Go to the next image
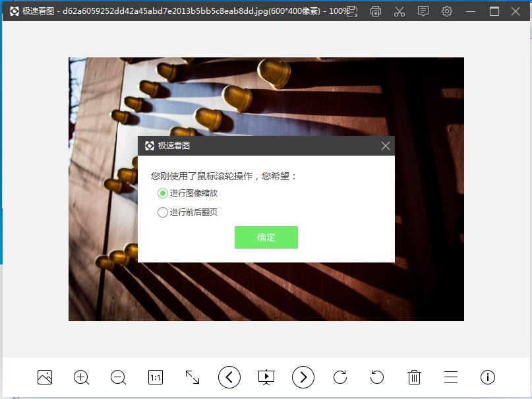The width and height of the screenshot is (532, 399). pos(303,377)
